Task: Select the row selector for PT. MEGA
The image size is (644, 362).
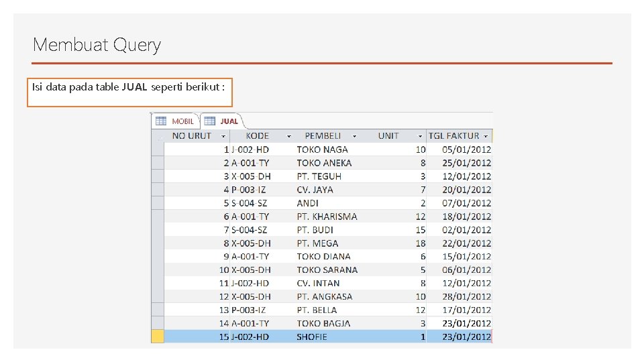Action: pyautogui.click(x=158, y=243)
